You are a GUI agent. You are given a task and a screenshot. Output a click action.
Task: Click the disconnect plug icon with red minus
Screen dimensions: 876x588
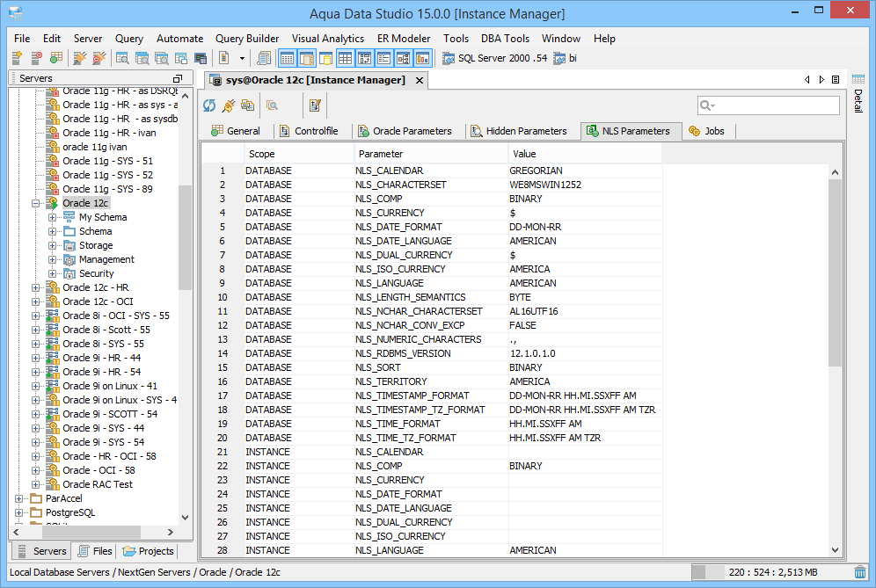[x=99, y=58]
